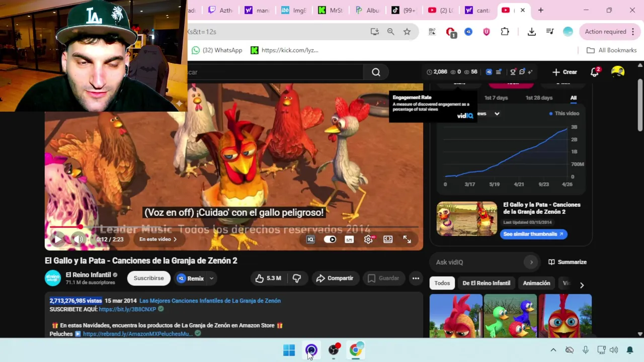
Task: Subscribe with the Suscribirse button
Action: pyautogui.click(x=148, y=278)
